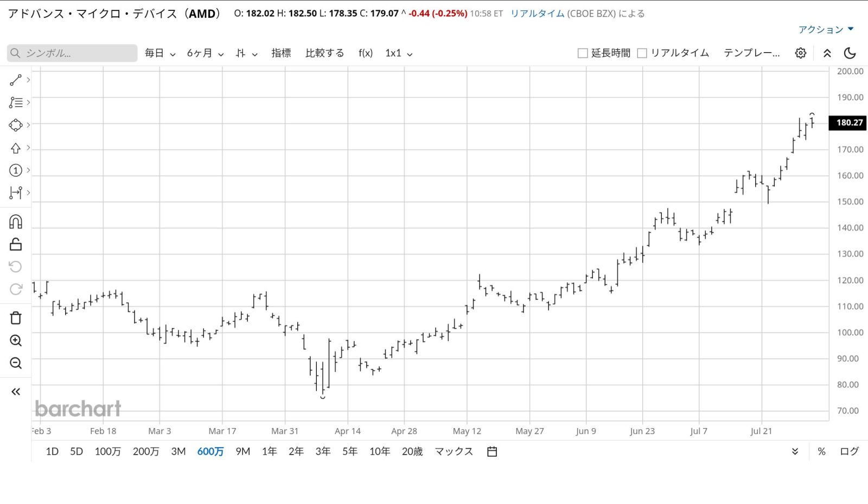
Task: Collapse the chart header double chevron
Action: pos(827,53)
